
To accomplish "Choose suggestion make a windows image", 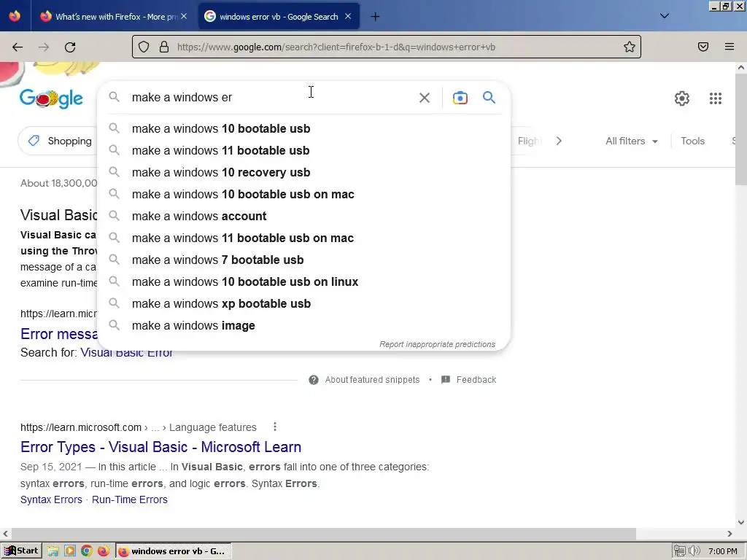I will coord(304,326).
